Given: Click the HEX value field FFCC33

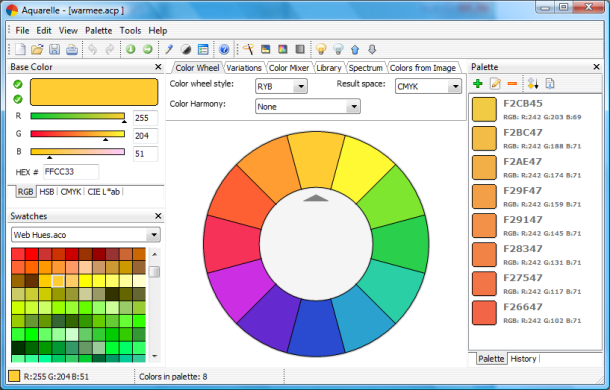Looking at the screenshot, I should [71, 172].
